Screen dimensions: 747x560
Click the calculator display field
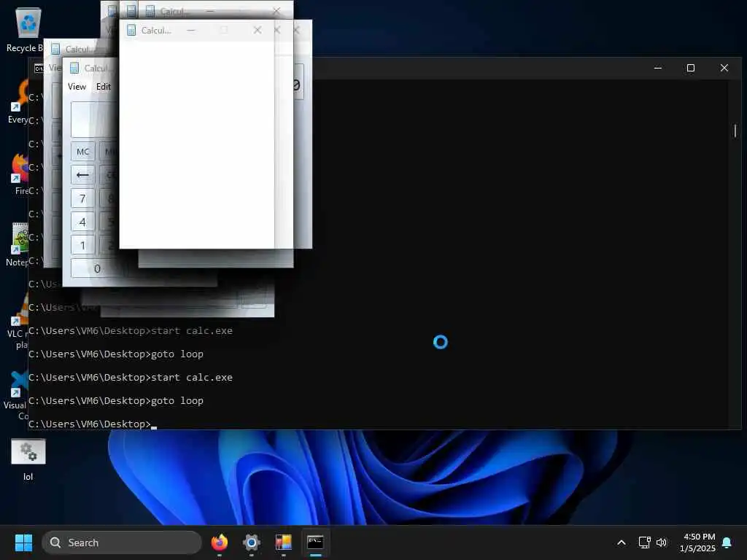pyautogui.click(x=95, y=119)
